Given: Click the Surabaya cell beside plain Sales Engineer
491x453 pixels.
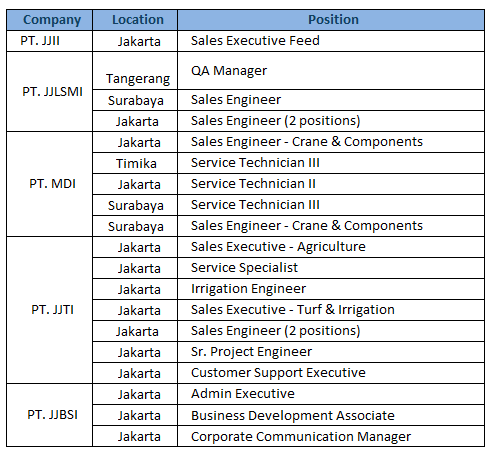Looking at the screenshot, I should 135,100.
